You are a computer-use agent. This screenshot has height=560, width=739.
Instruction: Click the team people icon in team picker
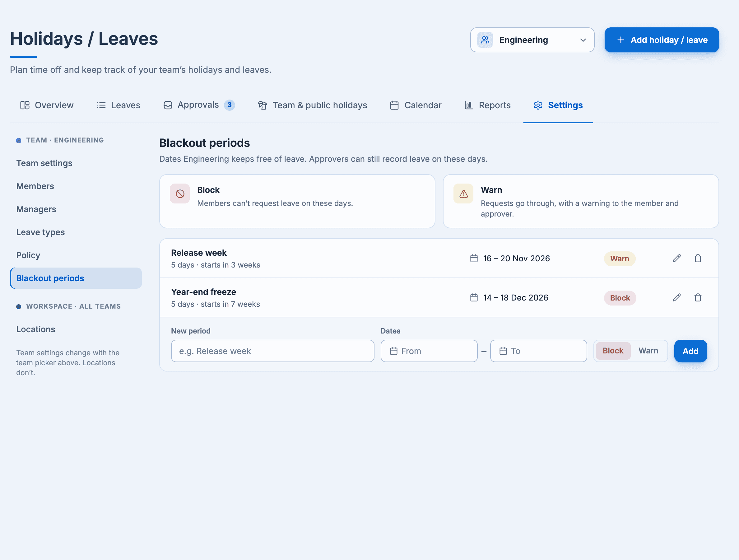pos(485,40)
